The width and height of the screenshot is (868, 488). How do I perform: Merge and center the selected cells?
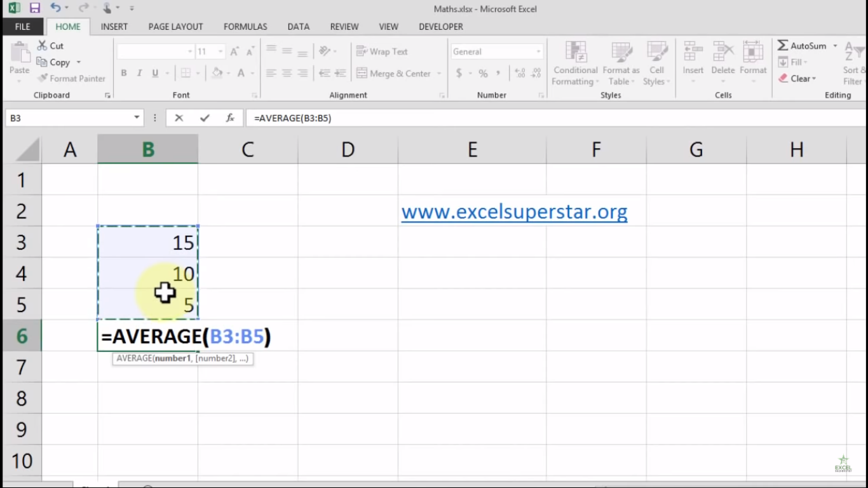pyautogui.click(x=393, y=74)
